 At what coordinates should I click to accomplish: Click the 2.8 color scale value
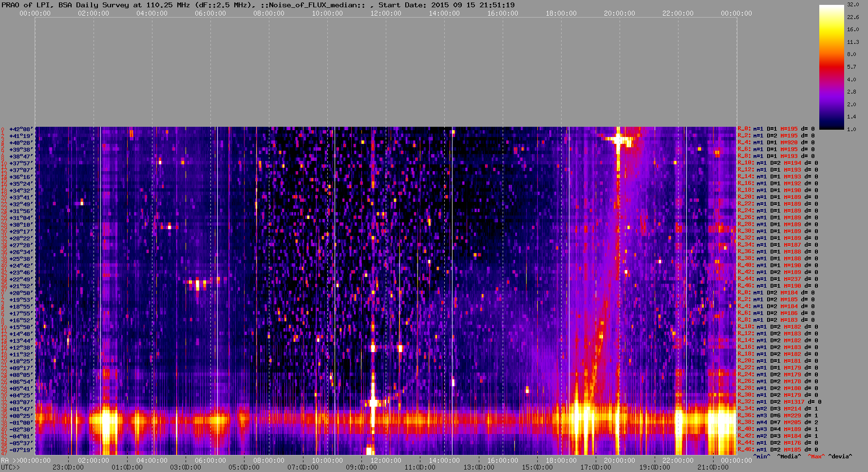point(851,92)
